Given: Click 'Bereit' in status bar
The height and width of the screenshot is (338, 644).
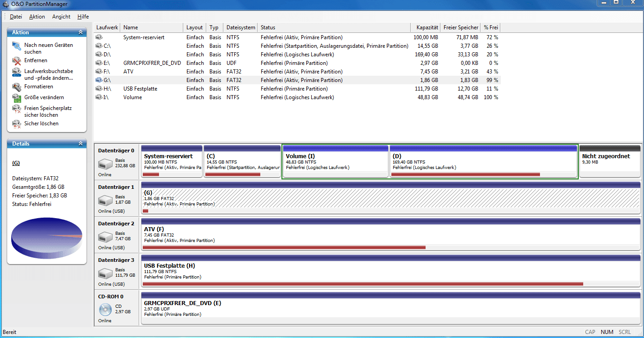Looking at the screenshot, I should (9, 332).
